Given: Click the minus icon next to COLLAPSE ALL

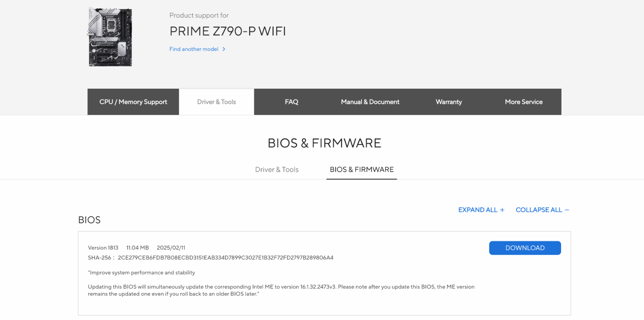Looking at the screenshot, I should point(567,210).
